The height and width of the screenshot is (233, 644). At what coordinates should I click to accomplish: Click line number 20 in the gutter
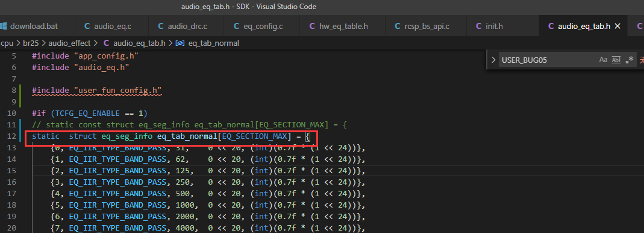(x=11, y=228)
